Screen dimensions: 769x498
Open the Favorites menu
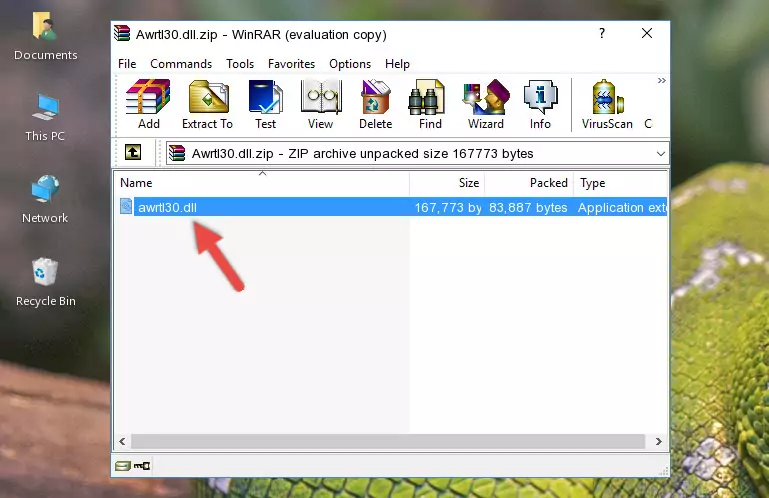click(291, 64)
